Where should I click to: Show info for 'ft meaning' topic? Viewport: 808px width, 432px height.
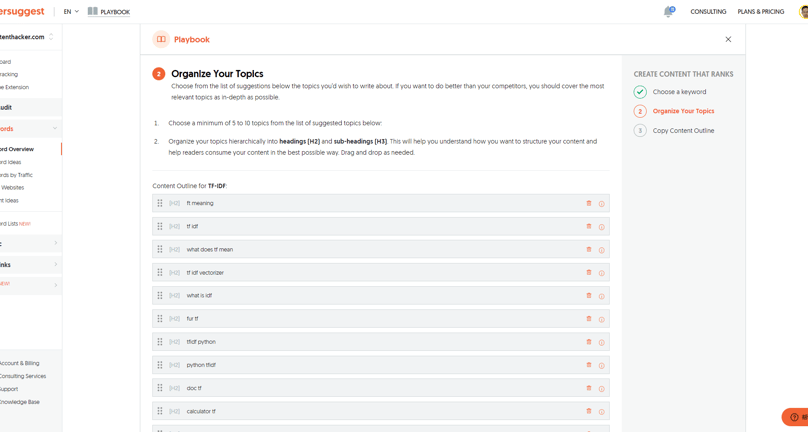click(601, 204)
